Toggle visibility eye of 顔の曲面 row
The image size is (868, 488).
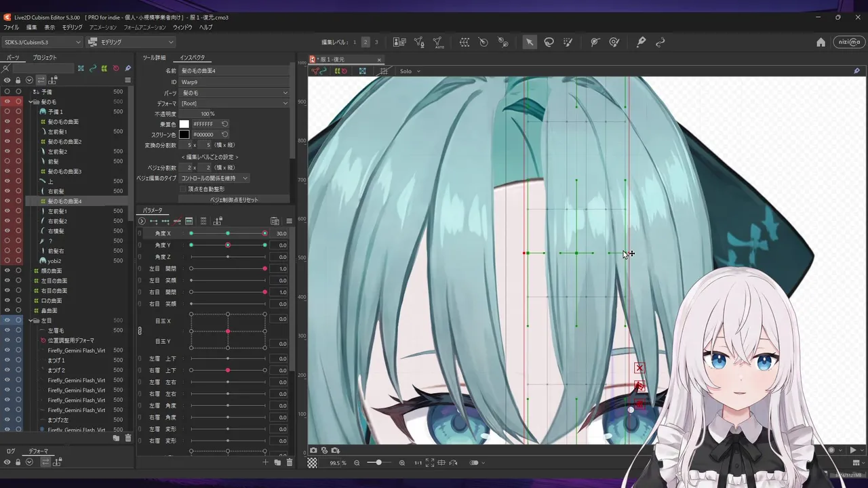(7, 270)
